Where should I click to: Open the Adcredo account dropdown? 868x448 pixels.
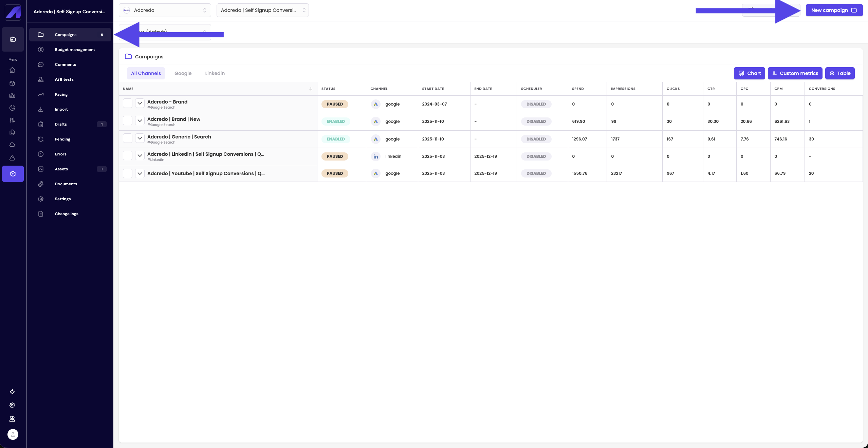pyautogui.click(x=165, y=10)
